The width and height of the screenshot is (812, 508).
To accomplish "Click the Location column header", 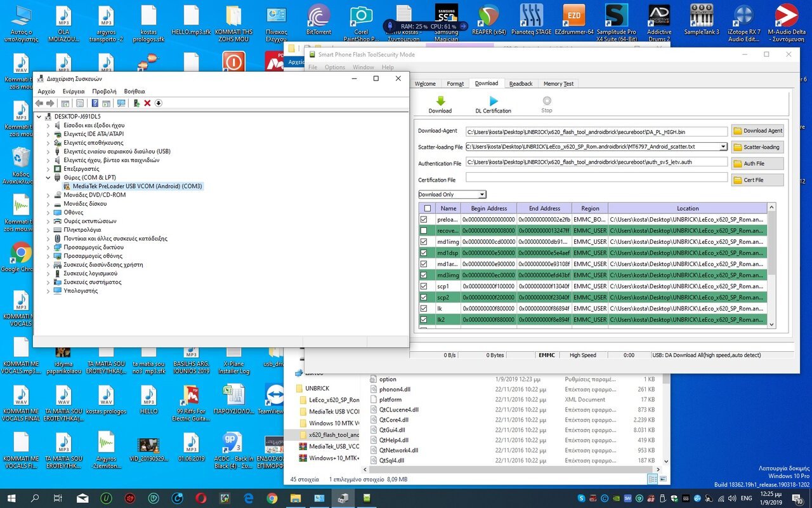I will click(x=687, y=208).
